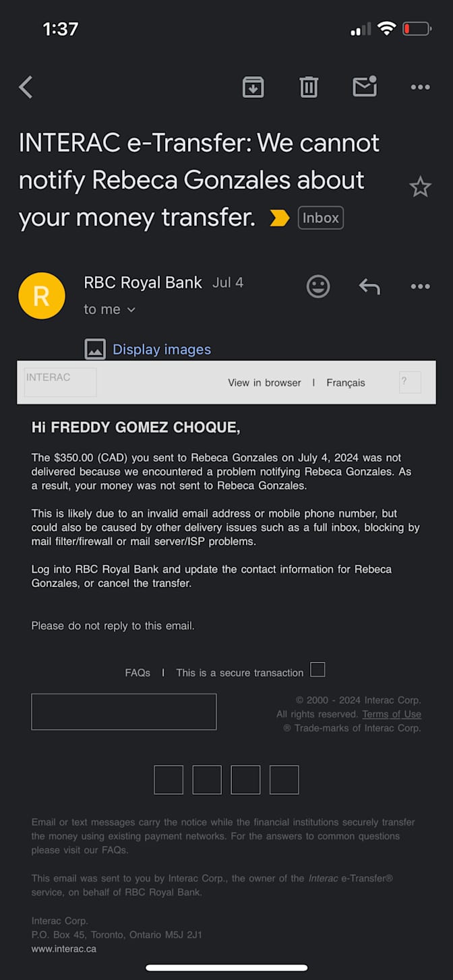Open the FAQs link in the footer
453x980 pixels.
(138, 673)
